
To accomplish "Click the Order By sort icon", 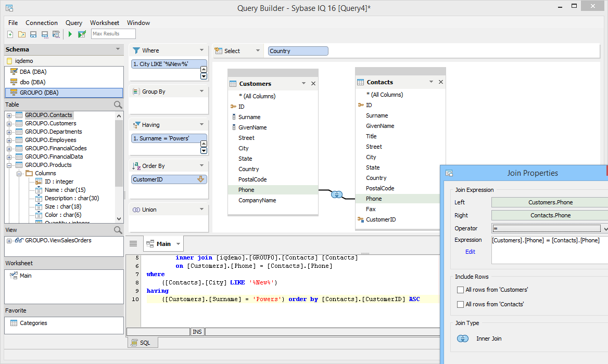I will coord(136,166).
